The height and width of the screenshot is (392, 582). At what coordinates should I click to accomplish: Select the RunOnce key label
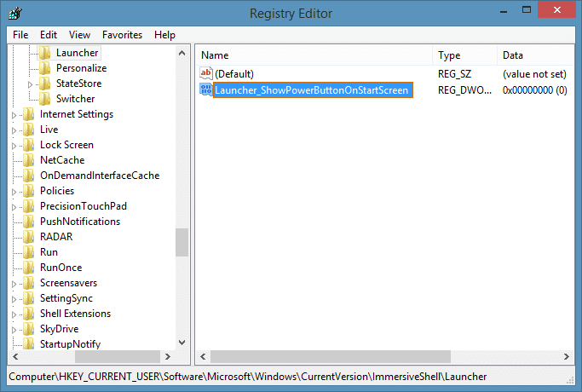point(61,268)
